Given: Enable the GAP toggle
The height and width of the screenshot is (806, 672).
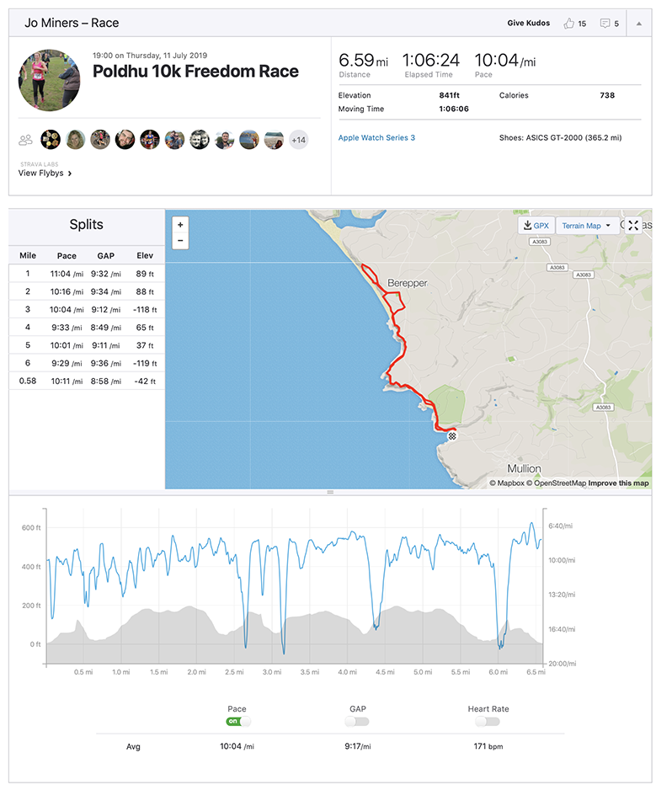Looking at the screenshot, I should tap(357, 722).
